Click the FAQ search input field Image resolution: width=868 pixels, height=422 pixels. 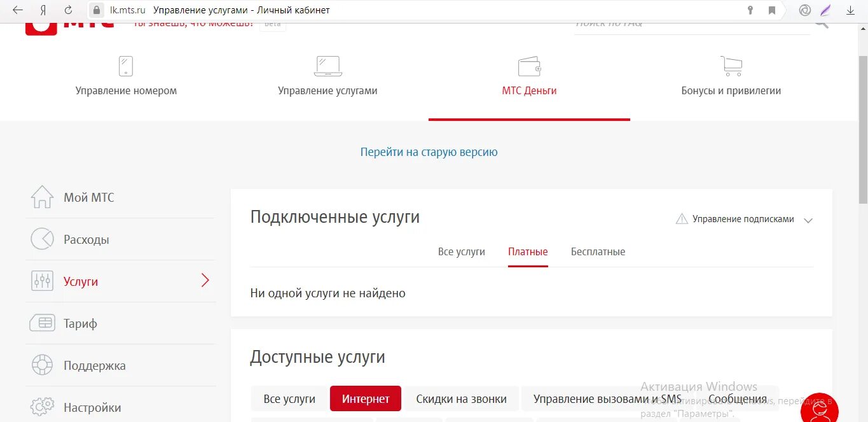click(692, 27)
